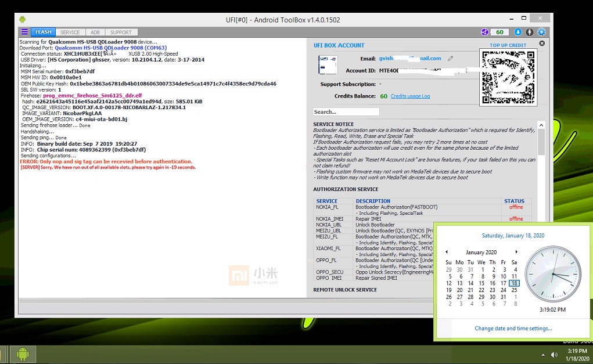
Task: Click the analog clock face
Action: click(x=553, y=274)
